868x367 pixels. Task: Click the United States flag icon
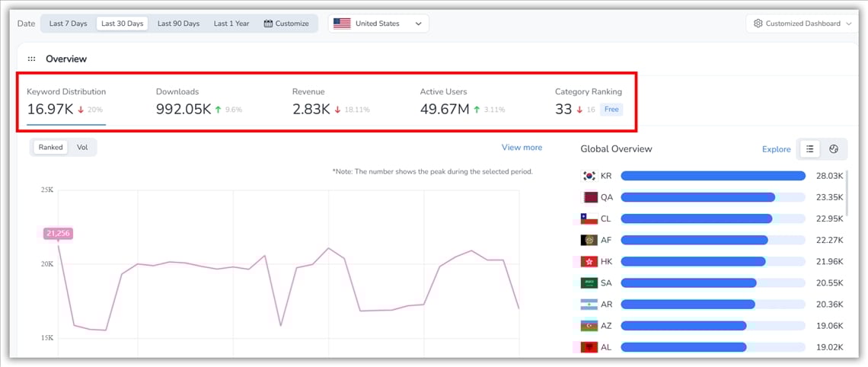click(x=342, y=24)
